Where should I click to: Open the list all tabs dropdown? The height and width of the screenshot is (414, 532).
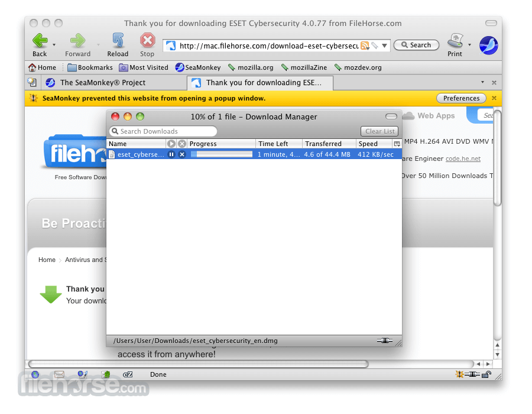tap(482, 82)
